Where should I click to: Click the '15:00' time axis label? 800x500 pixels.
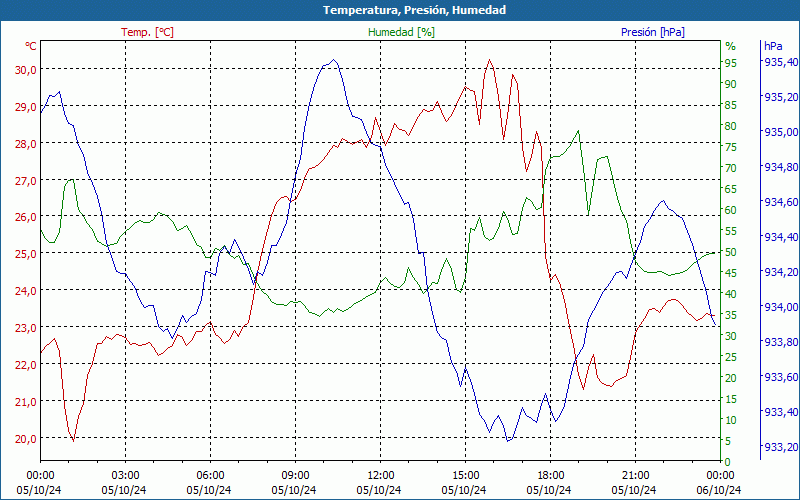tap(465, 476)
